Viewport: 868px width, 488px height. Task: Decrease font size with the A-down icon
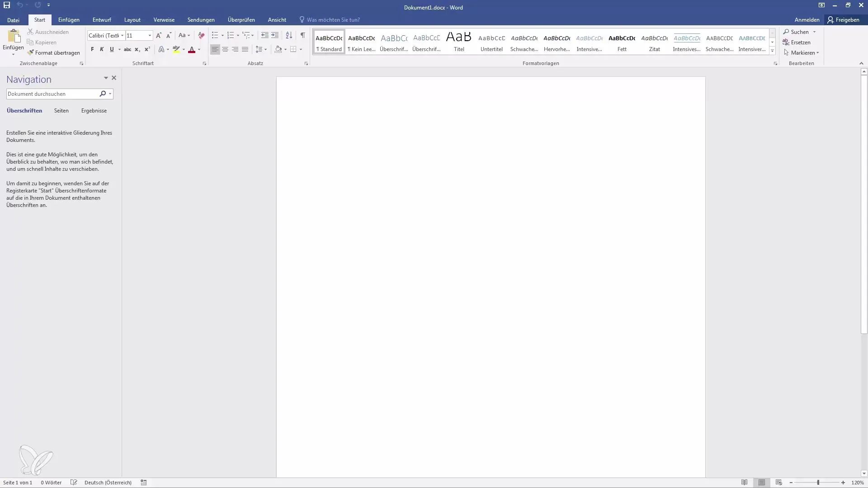[x=169, y=35]
